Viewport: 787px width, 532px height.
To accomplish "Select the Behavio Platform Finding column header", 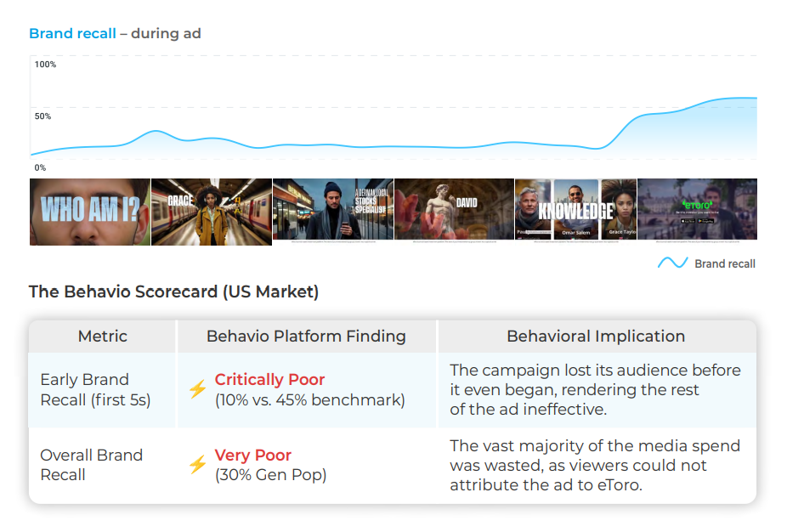I will (x=306, y=337).
